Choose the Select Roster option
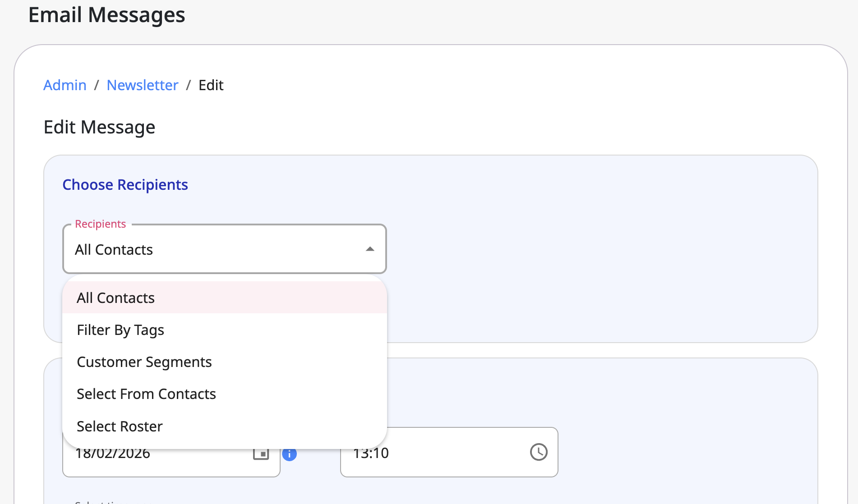This screenshot has width=858, height=504. (x=225, y=426)
